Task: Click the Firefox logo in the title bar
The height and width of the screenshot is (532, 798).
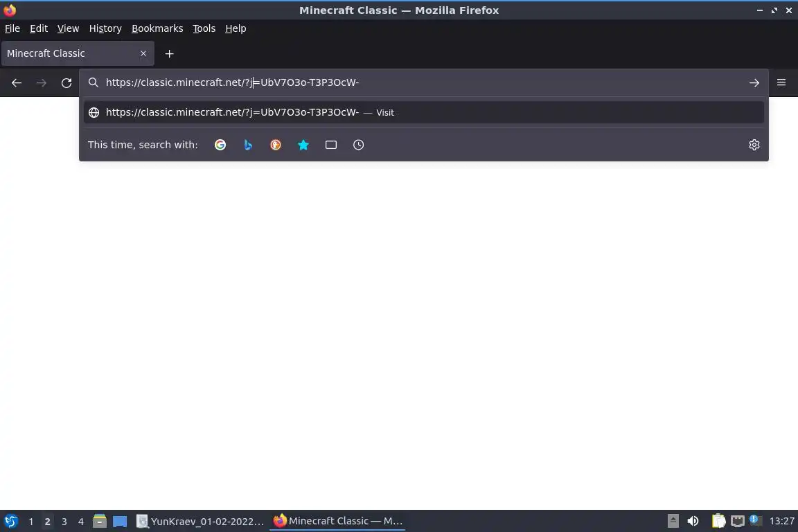Action: (x=10, y=10)
